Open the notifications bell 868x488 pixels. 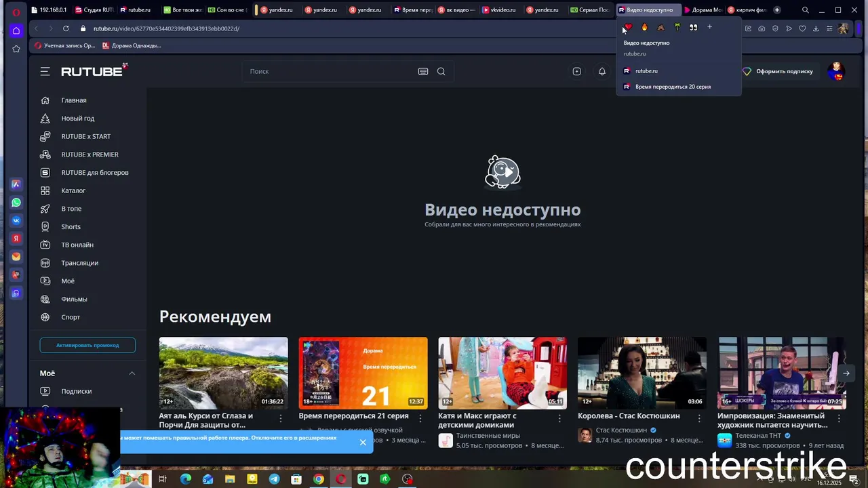601,71
